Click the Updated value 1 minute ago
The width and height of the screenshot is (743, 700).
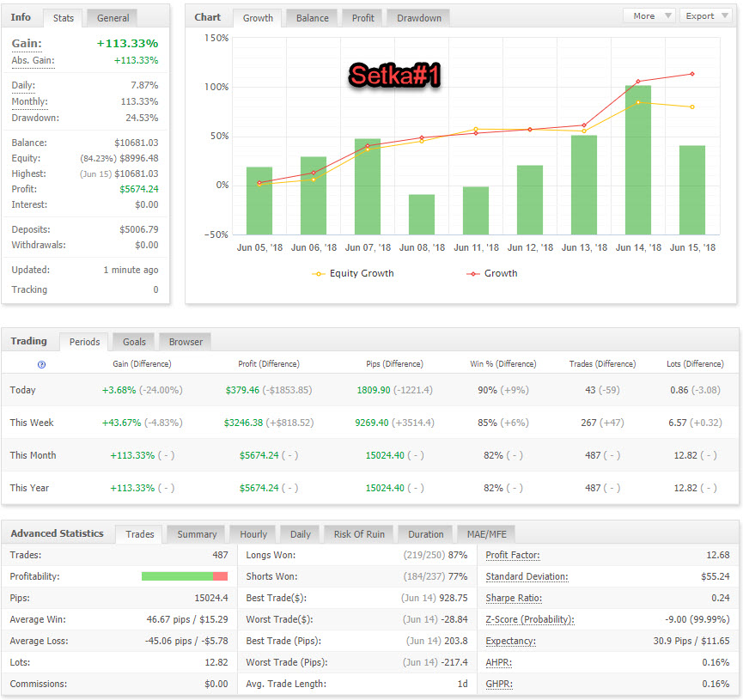[131, 270]
